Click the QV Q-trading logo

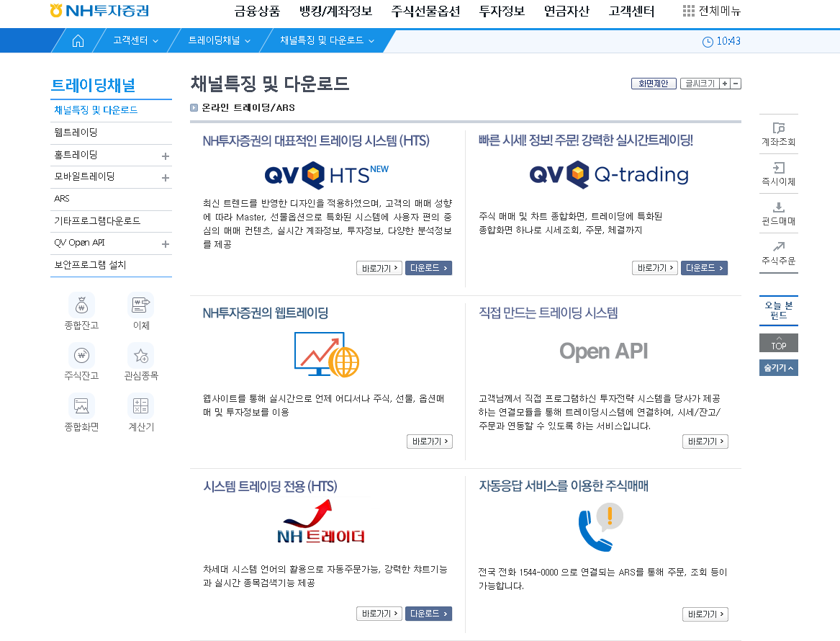click(609, 175)
